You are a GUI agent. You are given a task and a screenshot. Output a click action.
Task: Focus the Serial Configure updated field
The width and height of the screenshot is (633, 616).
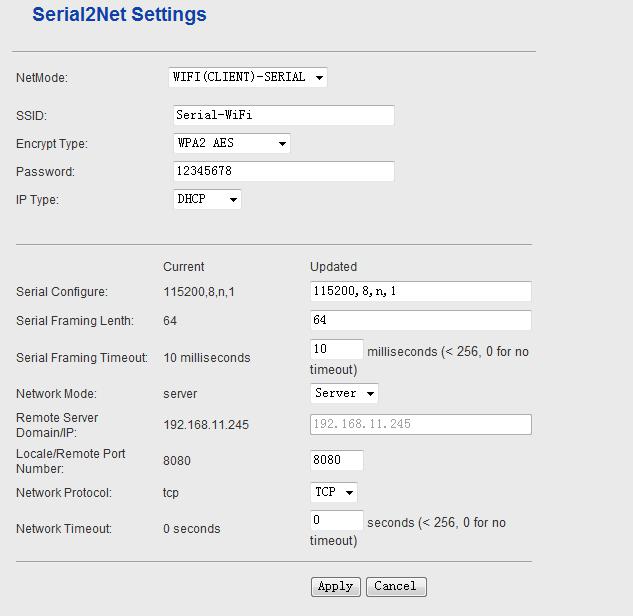[x=420, y=292]
